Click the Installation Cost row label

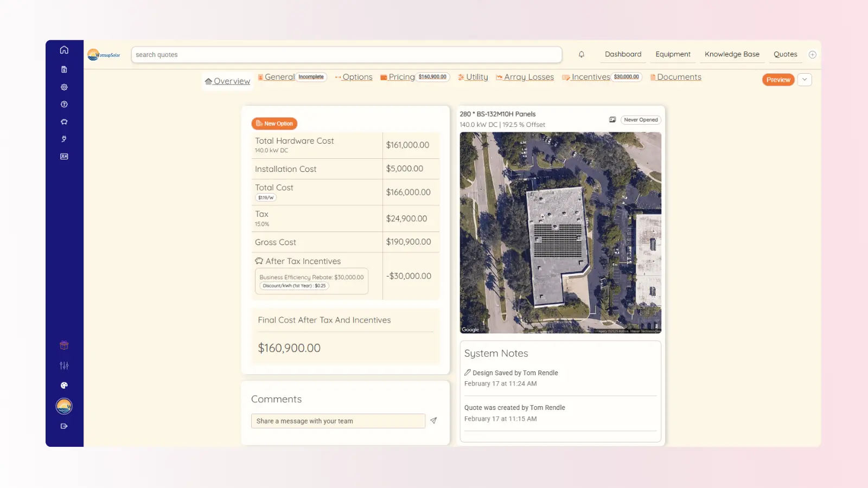(x=285, y=169)
